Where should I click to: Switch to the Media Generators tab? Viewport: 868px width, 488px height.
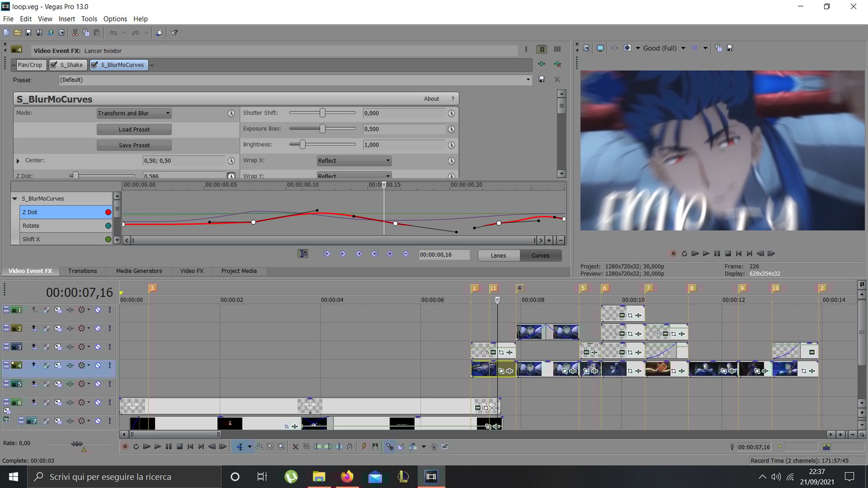click(x=139, y=271)
